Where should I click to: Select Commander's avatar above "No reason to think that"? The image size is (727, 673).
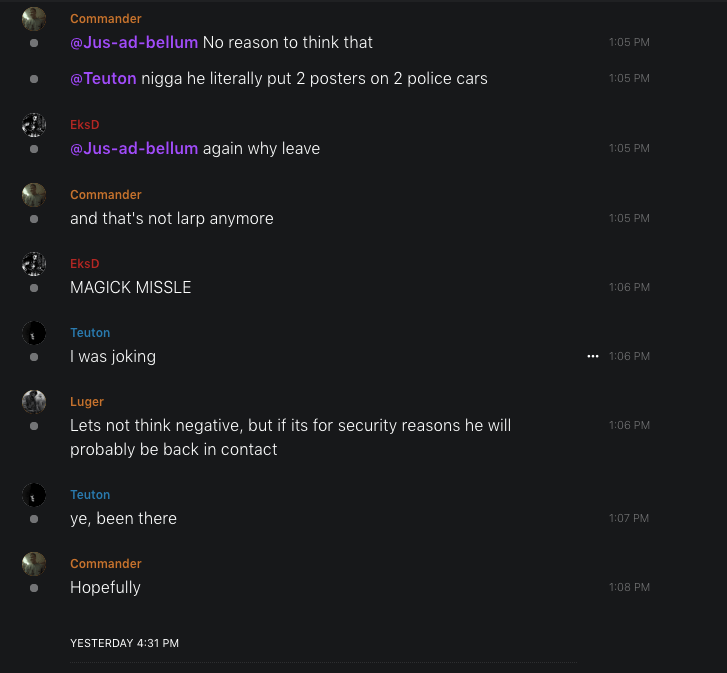(34, 19)
